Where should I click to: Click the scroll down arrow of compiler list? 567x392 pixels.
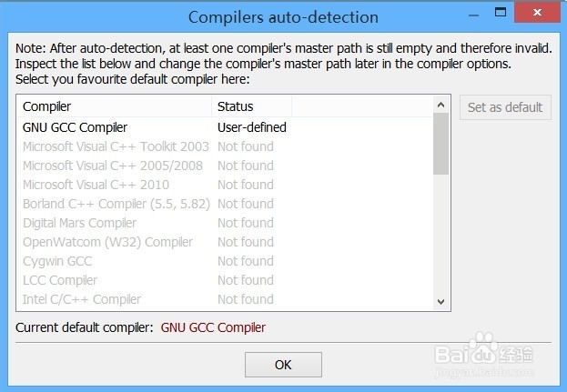click(440, 301)
